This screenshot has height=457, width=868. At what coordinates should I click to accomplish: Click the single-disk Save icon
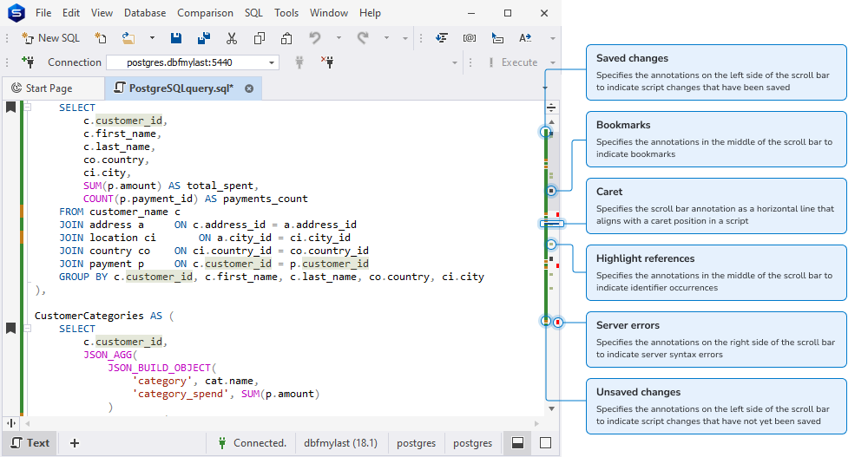tap(176, 37)
